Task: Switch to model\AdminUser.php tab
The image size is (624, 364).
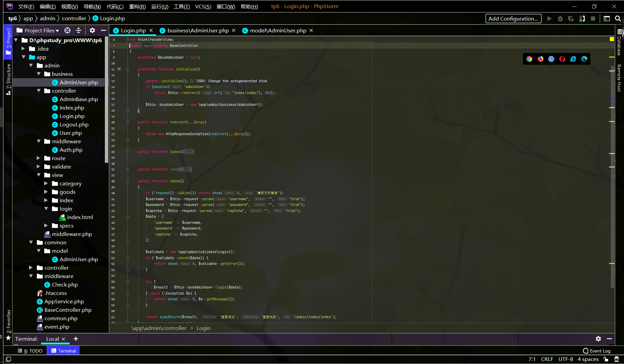Action: [x=278, y=30]
